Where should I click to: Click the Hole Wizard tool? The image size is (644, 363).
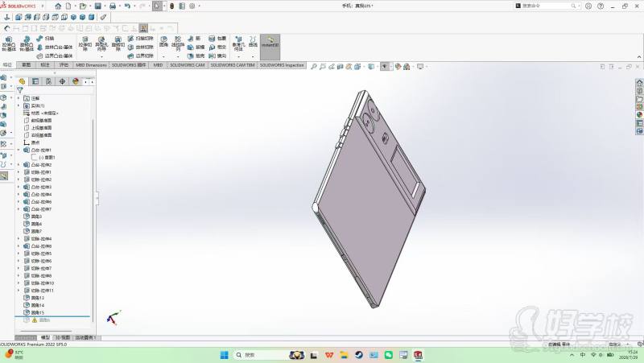pyautogui.click(x=101, y=43)
